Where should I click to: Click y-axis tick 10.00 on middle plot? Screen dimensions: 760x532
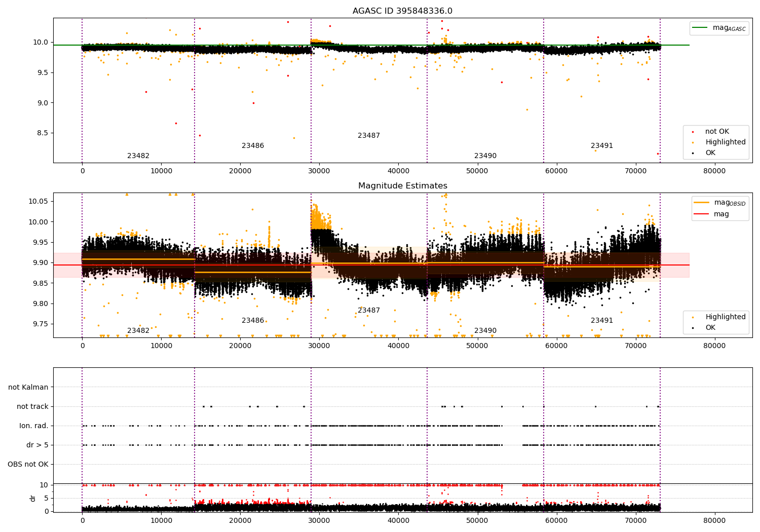tap(39, 222)
